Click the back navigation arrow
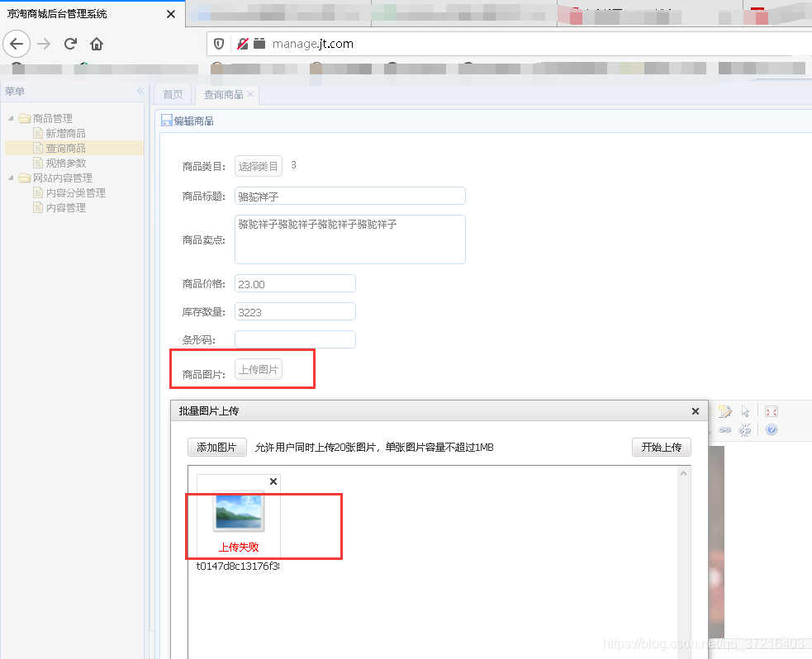812x659 pixels. (17, 44)
